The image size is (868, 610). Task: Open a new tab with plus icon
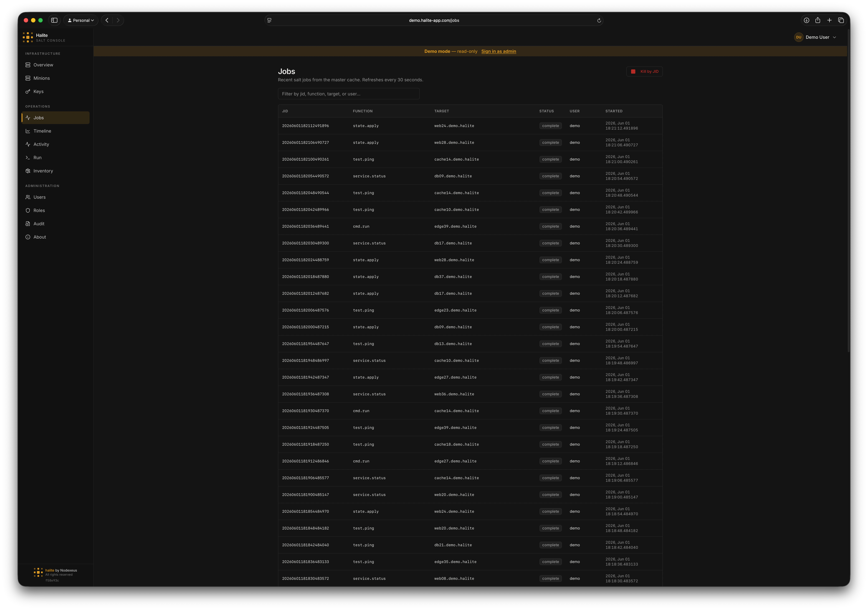pyautogui.click(x=829, y=20)
